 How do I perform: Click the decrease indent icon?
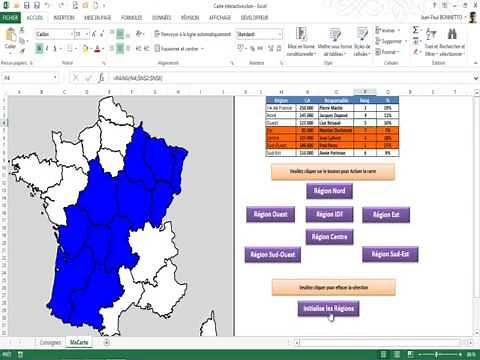139,49
